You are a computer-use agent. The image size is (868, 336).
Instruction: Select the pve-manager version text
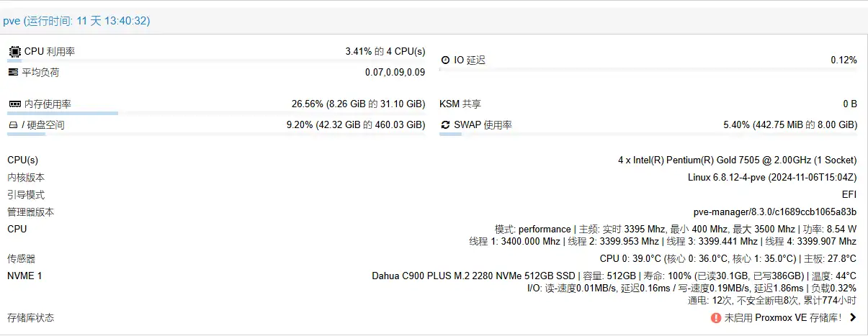coord(774,212)
